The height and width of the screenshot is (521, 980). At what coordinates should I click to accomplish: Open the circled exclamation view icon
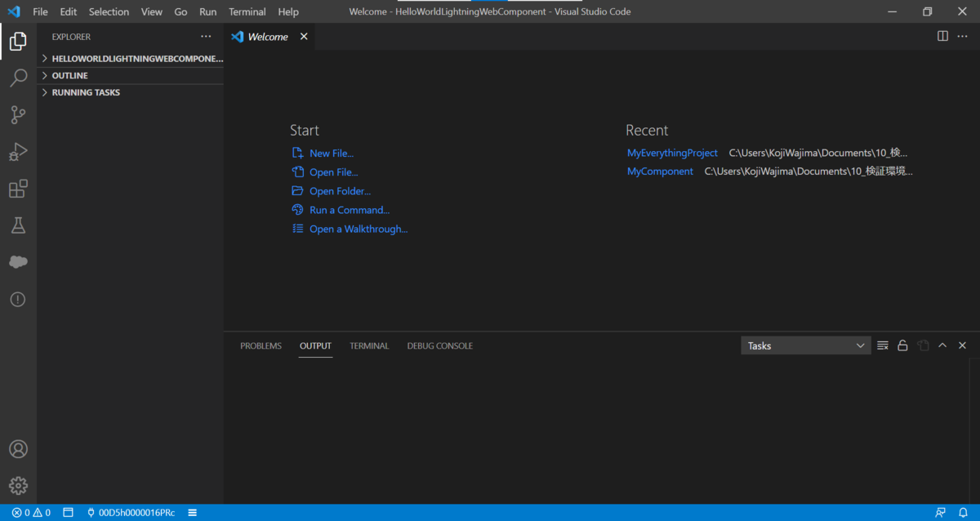[x=18, y=300]
